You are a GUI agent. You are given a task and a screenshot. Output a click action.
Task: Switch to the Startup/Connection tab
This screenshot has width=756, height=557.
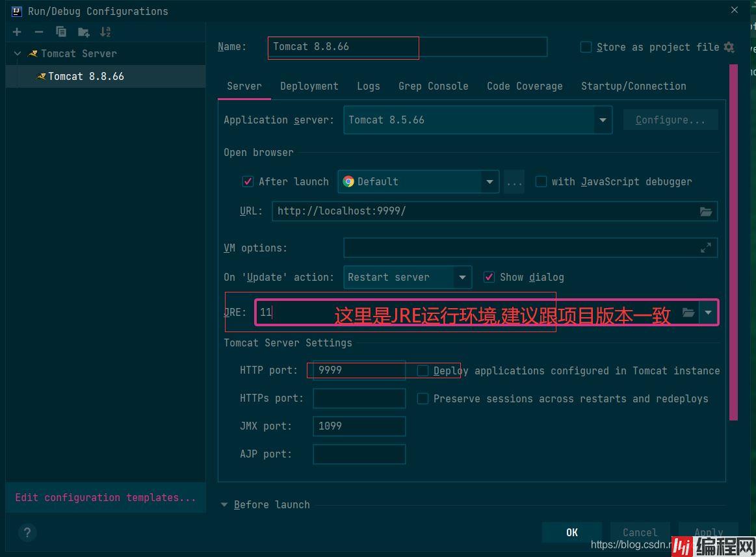point(633,86)
